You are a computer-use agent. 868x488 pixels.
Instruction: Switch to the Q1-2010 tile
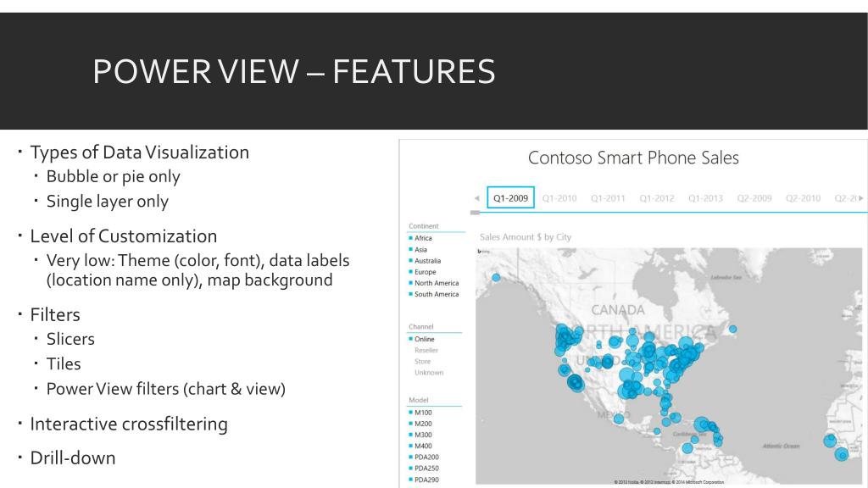coord(559,198)
